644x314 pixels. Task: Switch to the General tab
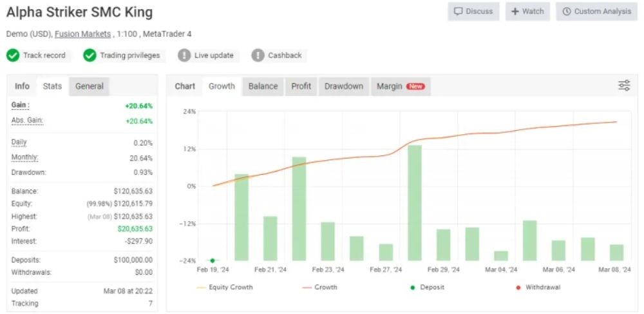[x=90, y=86]
